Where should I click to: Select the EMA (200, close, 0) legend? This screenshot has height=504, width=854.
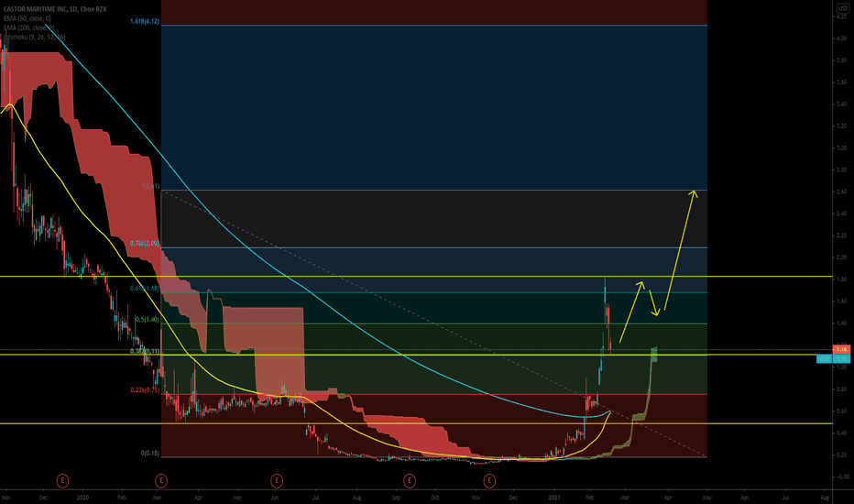click(x=29, y=27)
